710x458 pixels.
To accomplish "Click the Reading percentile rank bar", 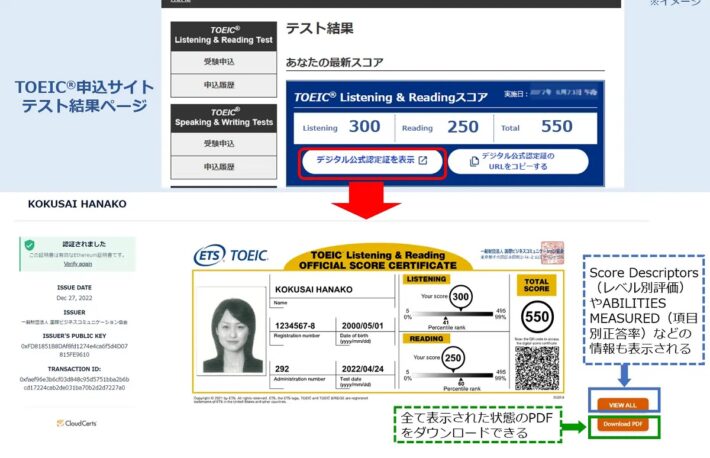I will [453, 375].
